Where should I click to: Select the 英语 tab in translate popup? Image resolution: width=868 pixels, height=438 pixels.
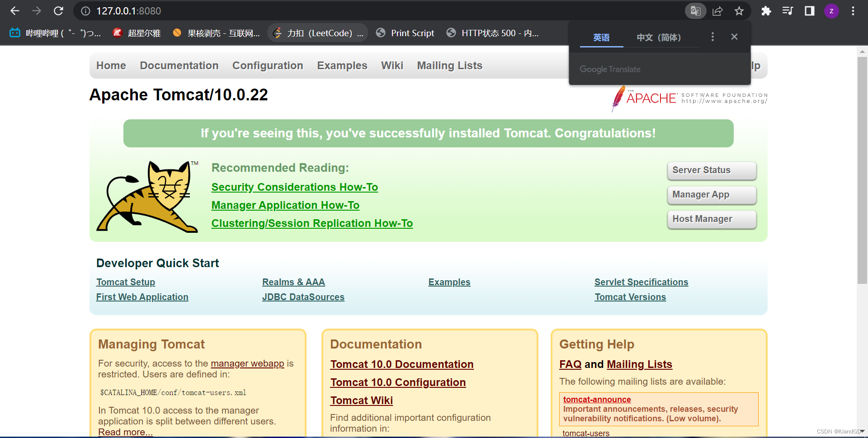[x=601, y=38]
